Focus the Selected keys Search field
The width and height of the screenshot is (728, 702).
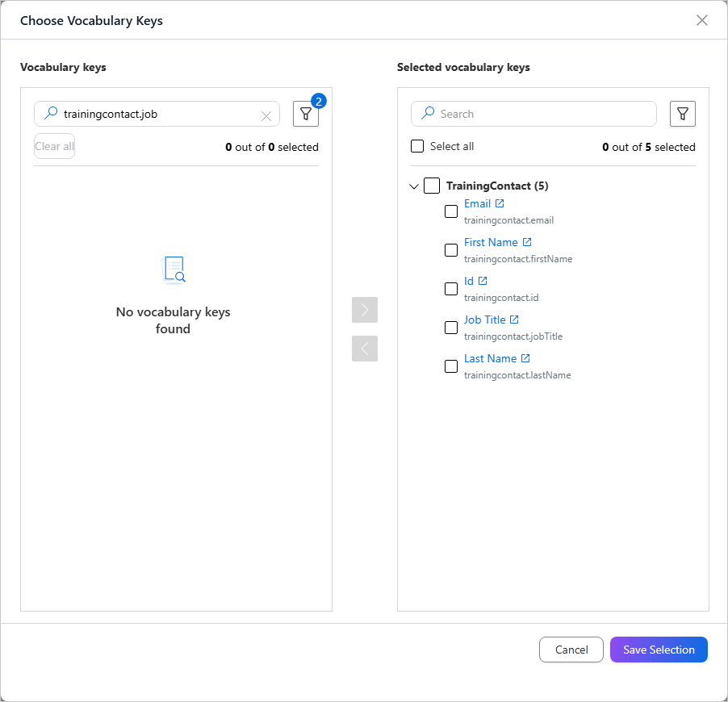pos(533,114)
